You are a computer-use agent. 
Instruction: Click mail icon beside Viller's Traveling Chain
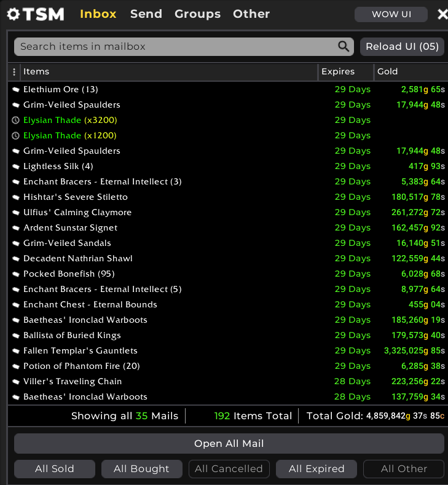[16, 381]
